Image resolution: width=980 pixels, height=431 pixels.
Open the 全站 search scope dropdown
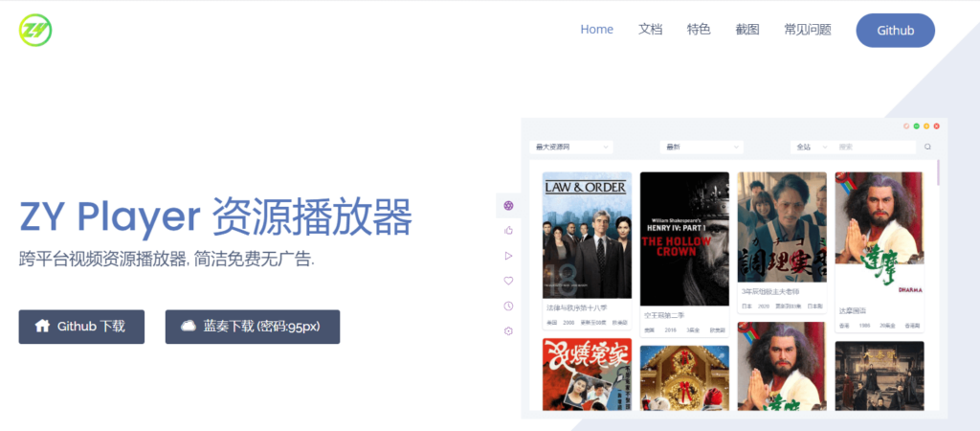(x=811, y=147)
